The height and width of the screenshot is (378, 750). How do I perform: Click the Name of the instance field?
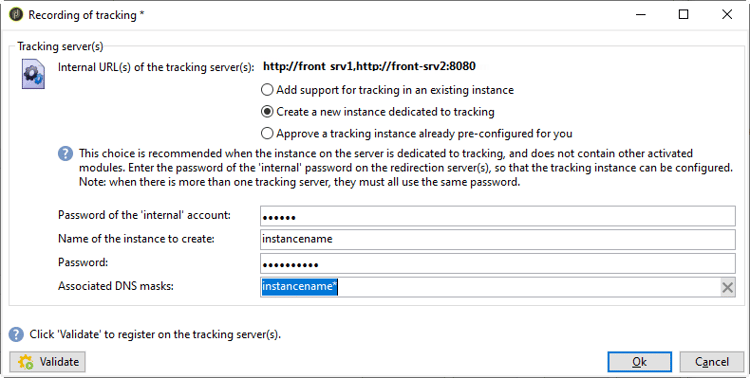pos(497,239)
